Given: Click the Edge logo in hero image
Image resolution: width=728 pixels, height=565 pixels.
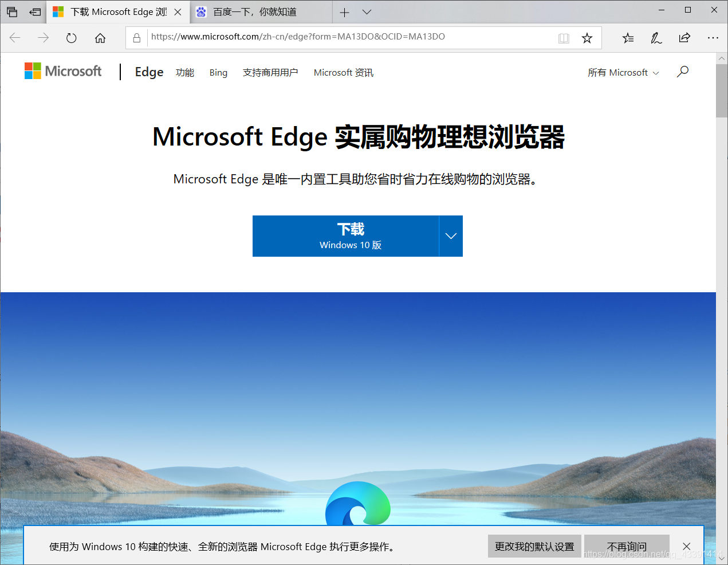Looking at the screenshot, I should (x=358, y=504).
